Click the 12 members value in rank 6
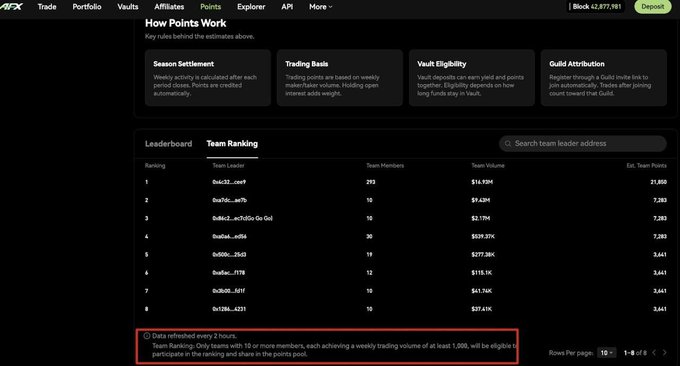This screenshot has width=680, height=366. (x=369, y=273)
